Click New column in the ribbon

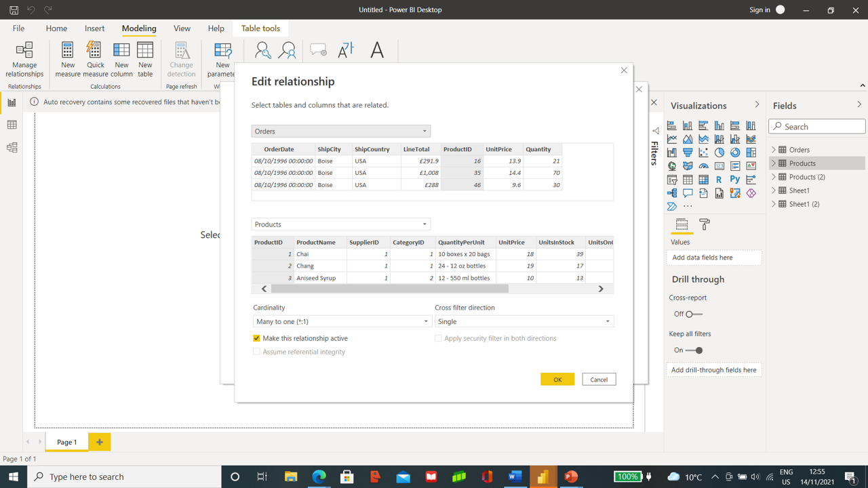[121, 60]
